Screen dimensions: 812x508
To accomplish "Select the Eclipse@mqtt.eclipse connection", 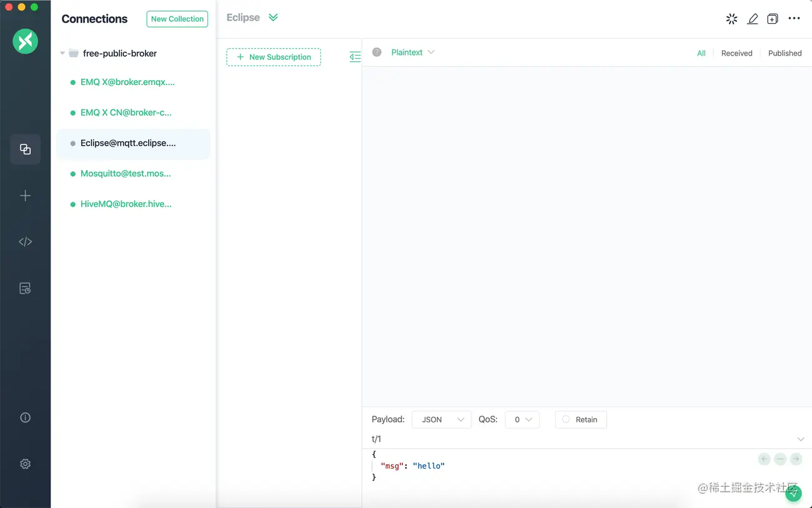I will click(133, 143).
